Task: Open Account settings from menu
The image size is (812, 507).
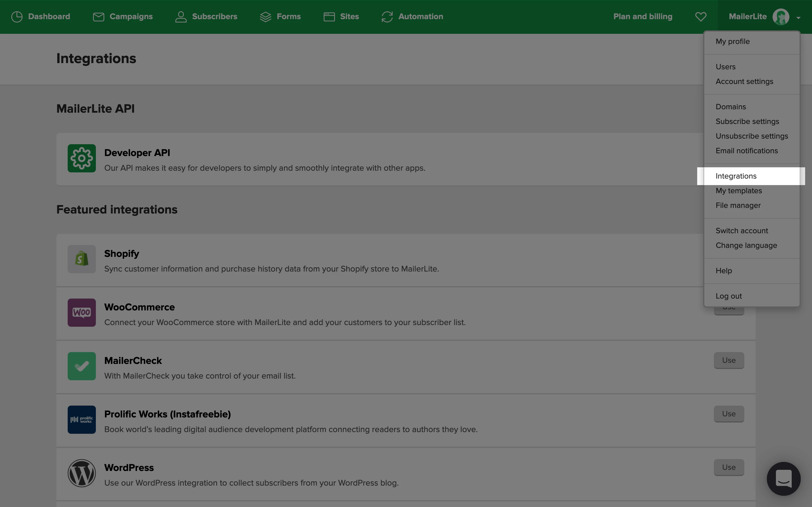Action: 744,81
